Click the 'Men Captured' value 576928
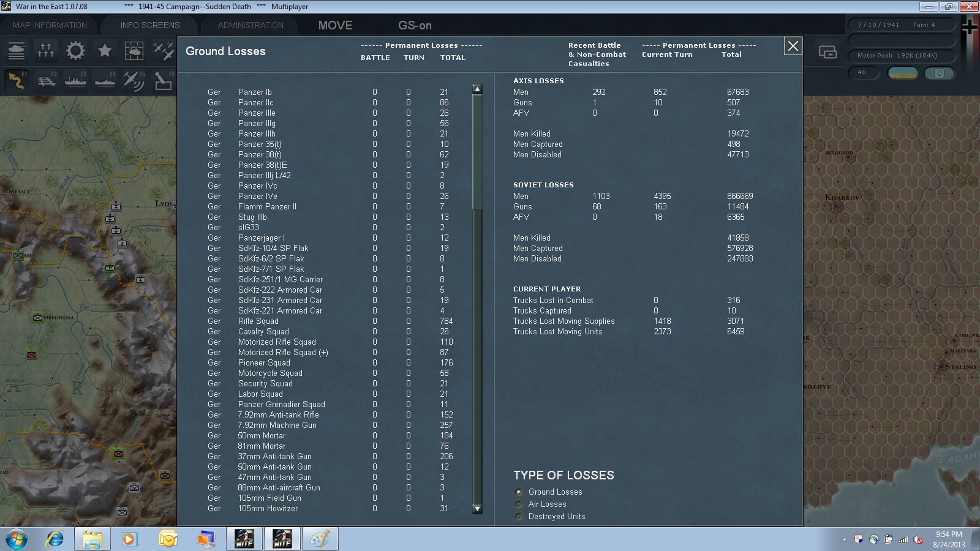 [740, 248]
